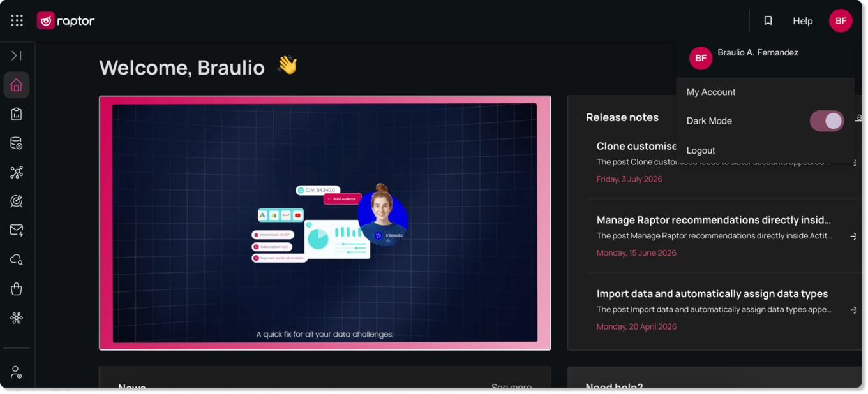The height and width of the screenshot is (394, 868).
Task: Open the shopping bag icon in sidebar
Action: (x=17, y=289)
